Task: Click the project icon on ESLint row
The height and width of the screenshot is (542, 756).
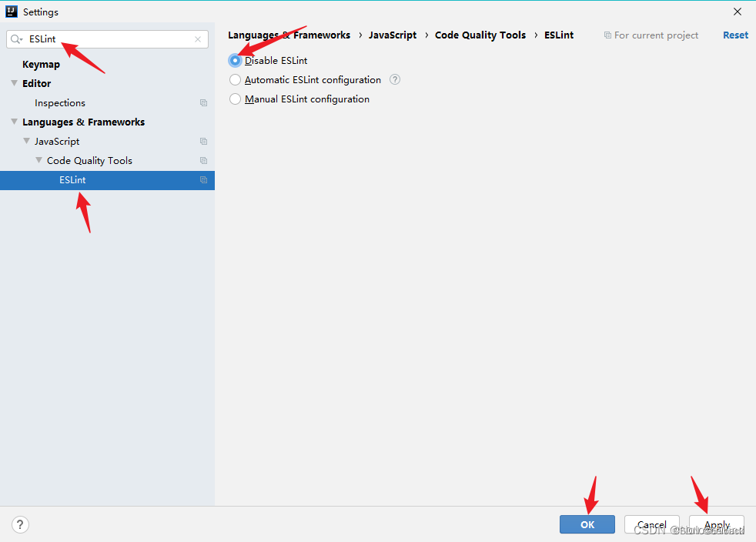Action: [203, 180]
